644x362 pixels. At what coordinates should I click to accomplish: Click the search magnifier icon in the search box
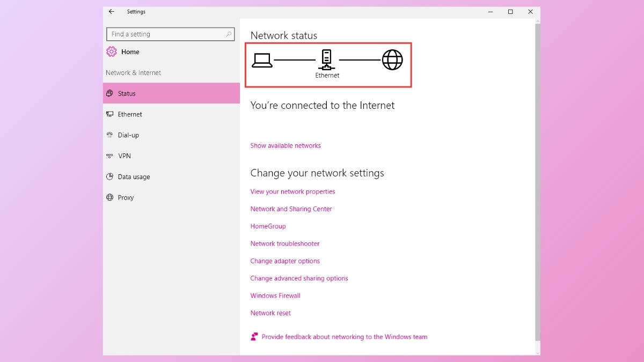click(x=229, y=34)
